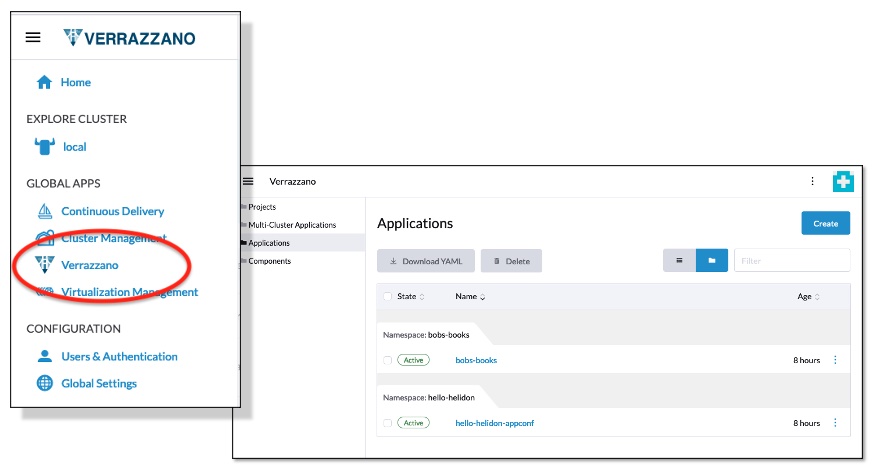Open Virtualization Management global app

130,292
